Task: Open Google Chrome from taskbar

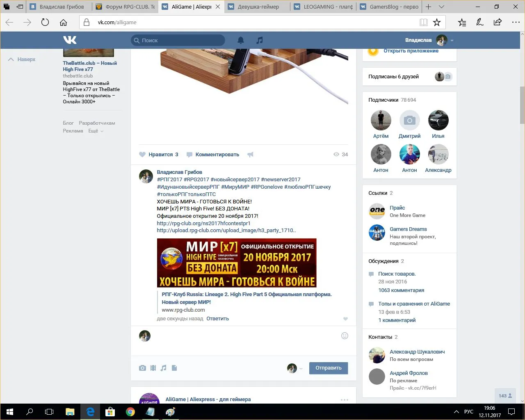Action: [130, 411]
